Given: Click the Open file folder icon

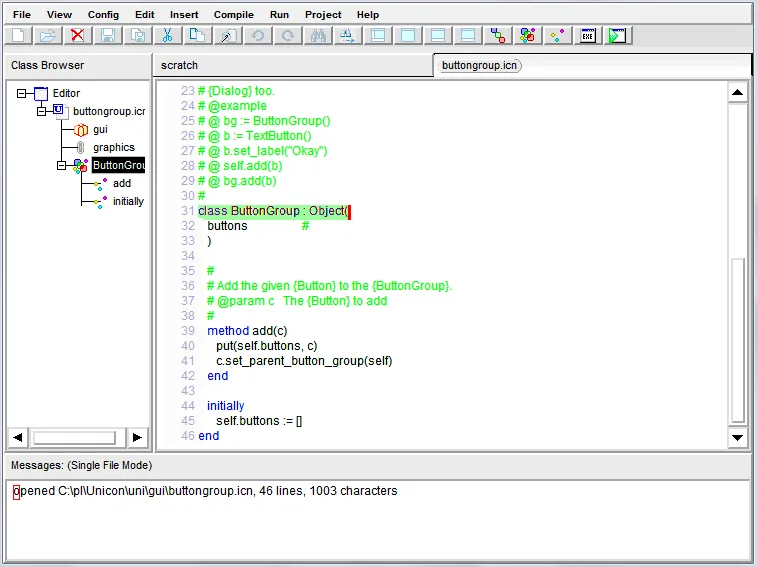Looking at the screenshot, I should click(48, 35).
